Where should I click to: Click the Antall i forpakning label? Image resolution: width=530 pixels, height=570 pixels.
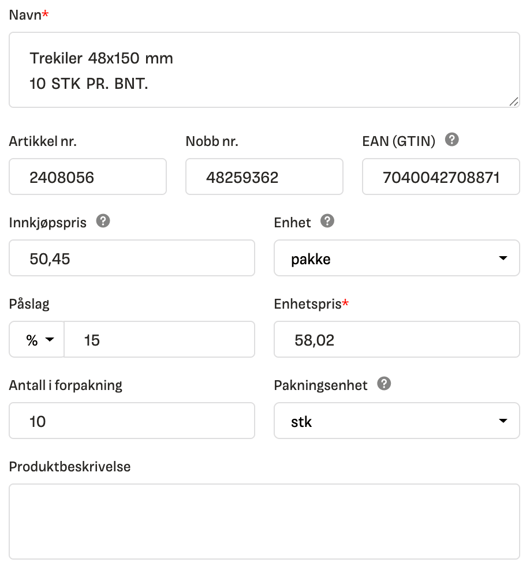click(66, 385)
